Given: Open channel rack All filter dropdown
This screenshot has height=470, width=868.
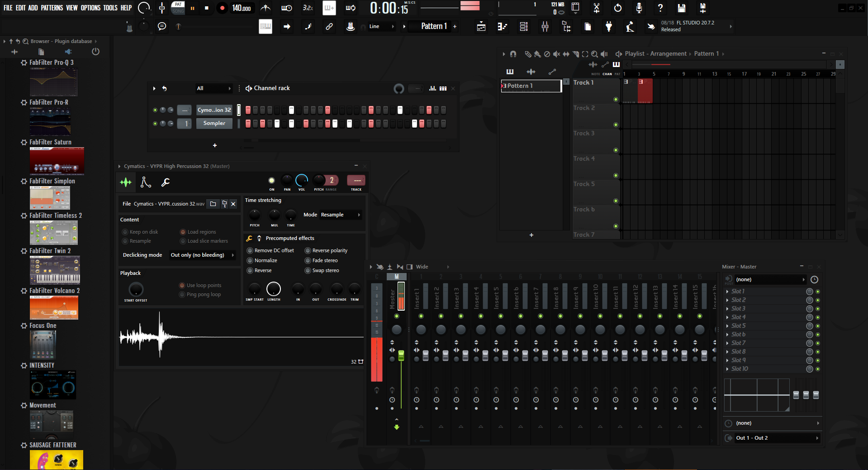Looking at the screenshot, I should 213,88.
